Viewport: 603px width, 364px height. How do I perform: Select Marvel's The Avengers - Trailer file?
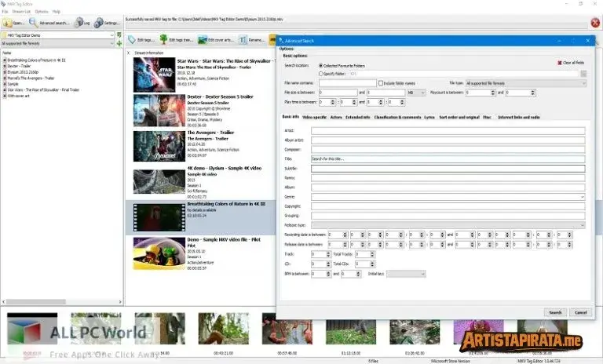click(31, 78)
